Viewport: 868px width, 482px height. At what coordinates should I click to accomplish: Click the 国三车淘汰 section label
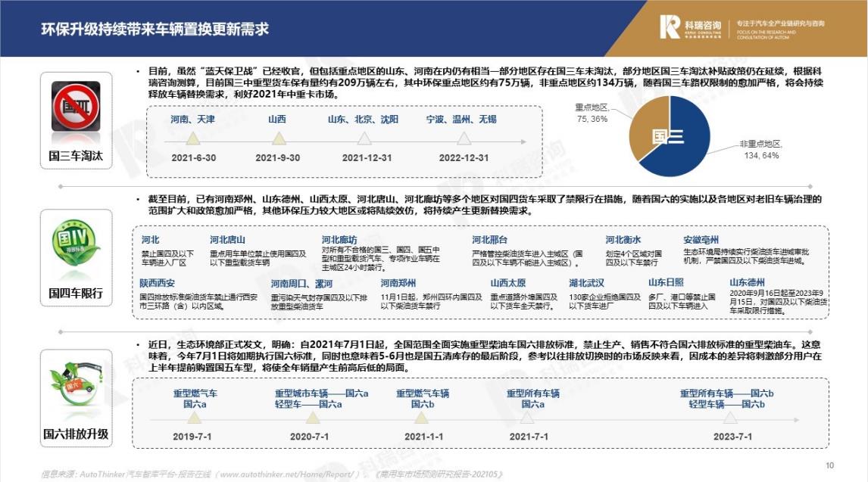click(76, 156)
